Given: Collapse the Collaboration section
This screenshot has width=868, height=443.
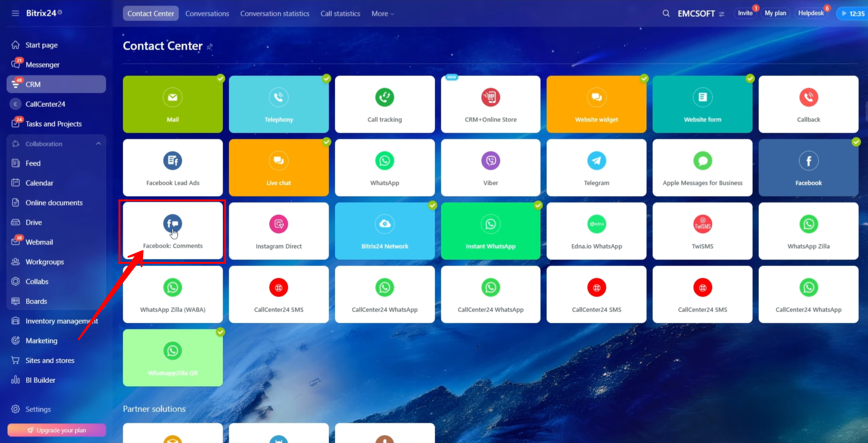Looking at the screenshot, I should [99, 144].
